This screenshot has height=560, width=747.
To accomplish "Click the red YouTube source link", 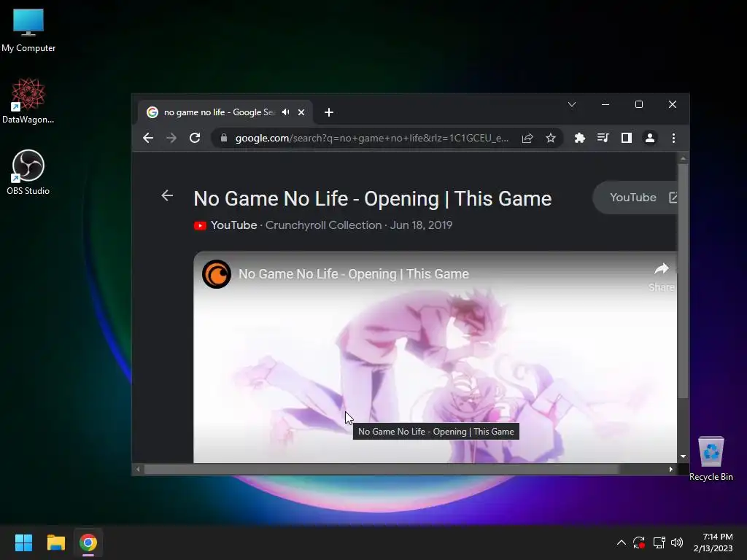I will tap(226, 225).
